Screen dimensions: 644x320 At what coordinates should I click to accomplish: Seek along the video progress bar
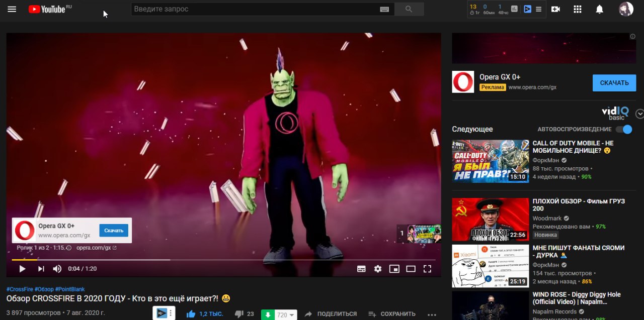click(x=223, y=260)
